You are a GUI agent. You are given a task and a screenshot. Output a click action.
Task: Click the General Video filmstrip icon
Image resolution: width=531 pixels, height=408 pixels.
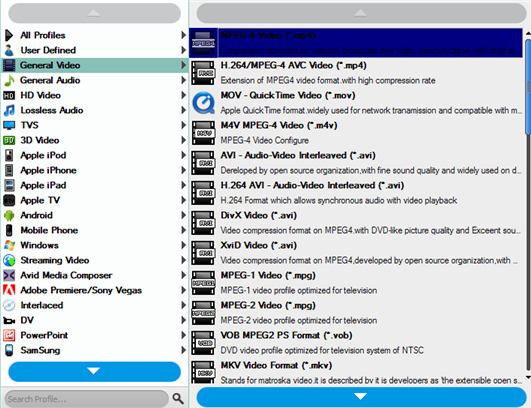coord(9,65)
